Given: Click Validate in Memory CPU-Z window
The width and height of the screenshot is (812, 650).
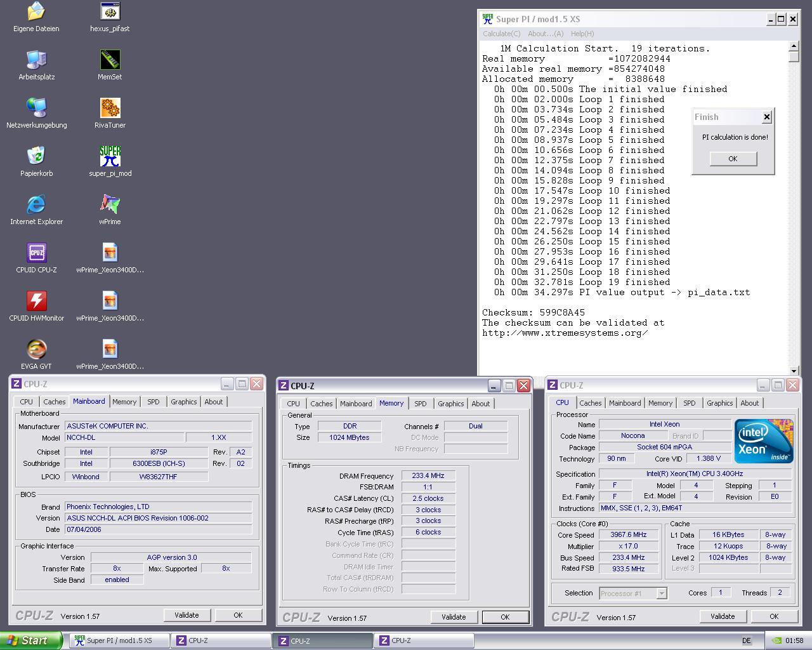Looking at the screenshot, I should pos(454,617).
